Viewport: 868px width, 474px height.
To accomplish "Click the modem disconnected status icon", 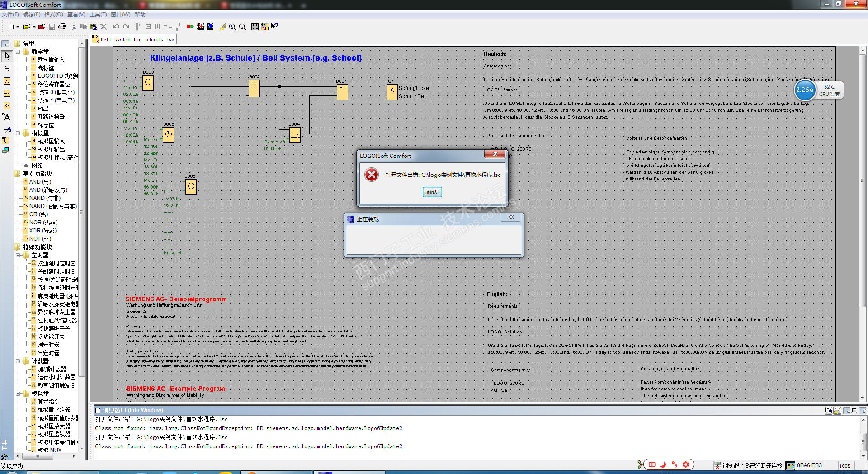I will 717,465.
